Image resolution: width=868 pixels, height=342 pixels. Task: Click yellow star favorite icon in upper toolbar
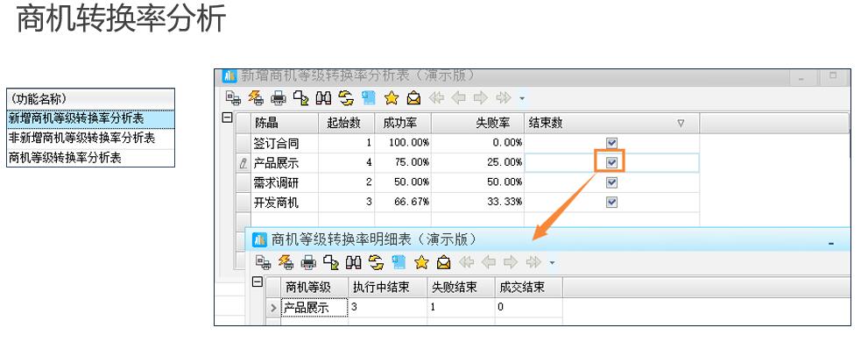[x=392, y=98]
